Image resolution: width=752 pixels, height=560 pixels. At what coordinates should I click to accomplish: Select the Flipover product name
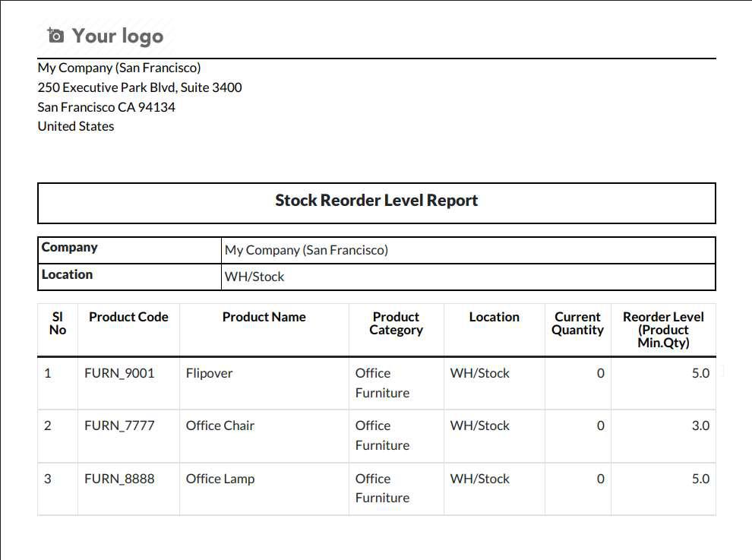(210, 373)
